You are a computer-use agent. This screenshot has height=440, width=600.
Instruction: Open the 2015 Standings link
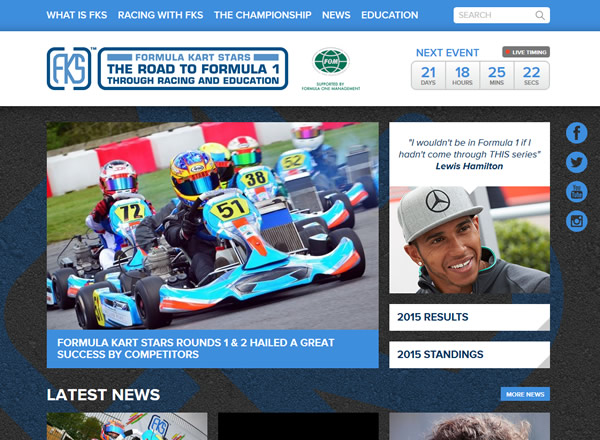(x=470, y=355)
